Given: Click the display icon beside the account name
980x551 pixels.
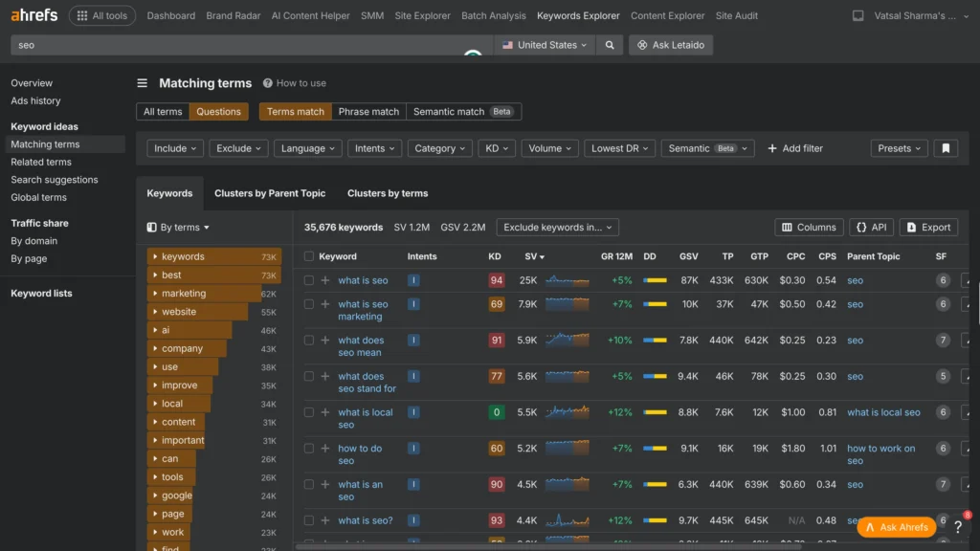Looking at the screenshot, I should coord(857,15).
